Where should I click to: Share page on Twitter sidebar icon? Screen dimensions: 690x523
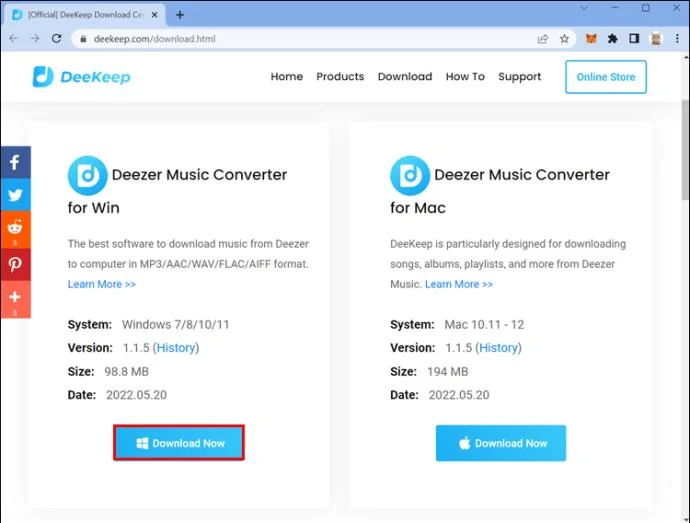(x=15, y=195)
